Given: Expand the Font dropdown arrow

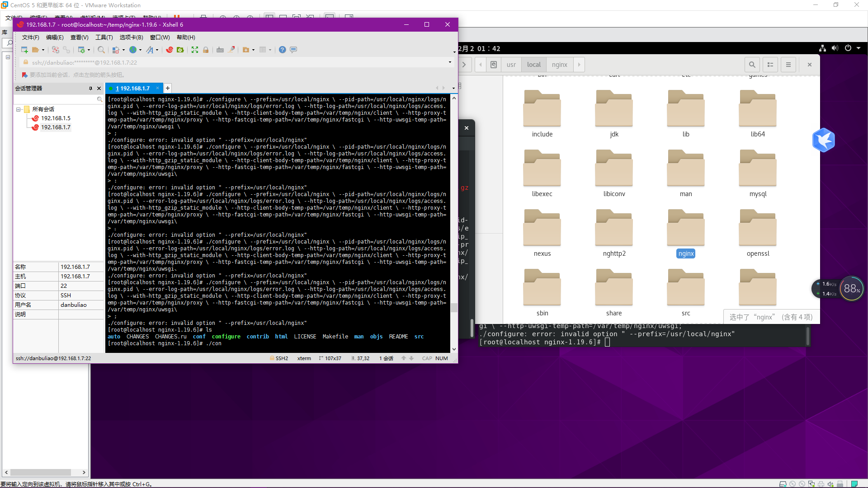Looking at the screenshot, I should click(x=157, y=50).
